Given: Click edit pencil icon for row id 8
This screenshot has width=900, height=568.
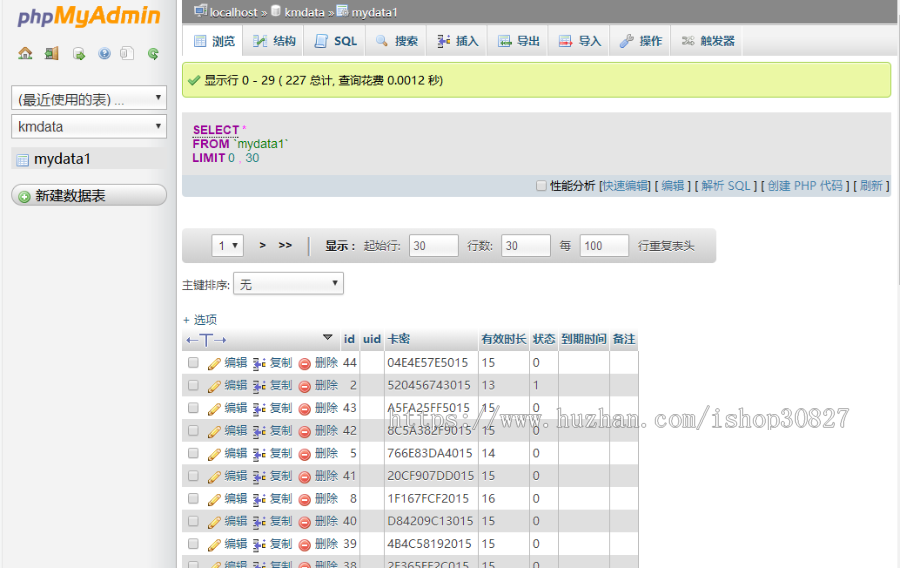Looking at the screenshot, I should point(214,499).
